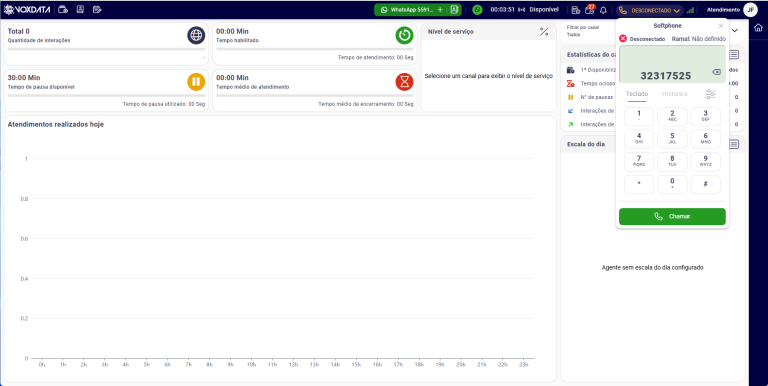Click the 12h label on the chart axis
Image resolution: width=768 pixels, height=386 pixels.
(293, 365)
